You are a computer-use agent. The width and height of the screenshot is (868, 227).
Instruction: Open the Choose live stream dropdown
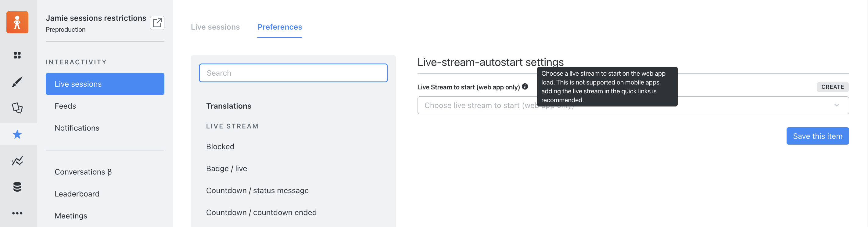pos(633,105)
